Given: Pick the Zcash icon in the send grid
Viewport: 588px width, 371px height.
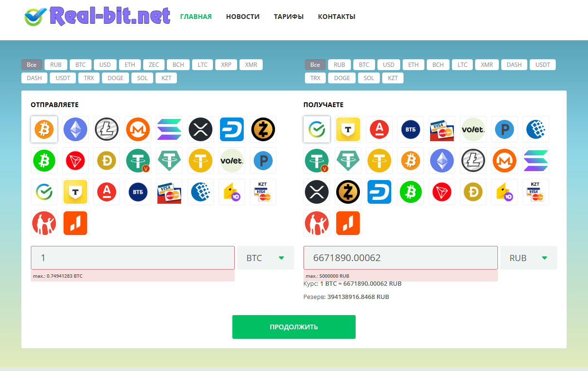Looking at the screenshot, I should click(263, 129).
